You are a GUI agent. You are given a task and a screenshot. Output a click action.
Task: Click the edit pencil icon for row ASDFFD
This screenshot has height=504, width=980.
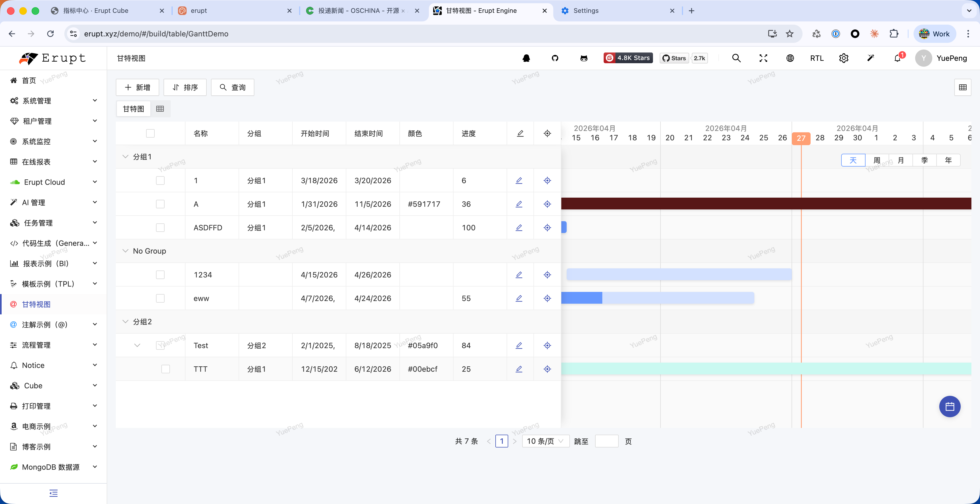(x=519, y=228)
